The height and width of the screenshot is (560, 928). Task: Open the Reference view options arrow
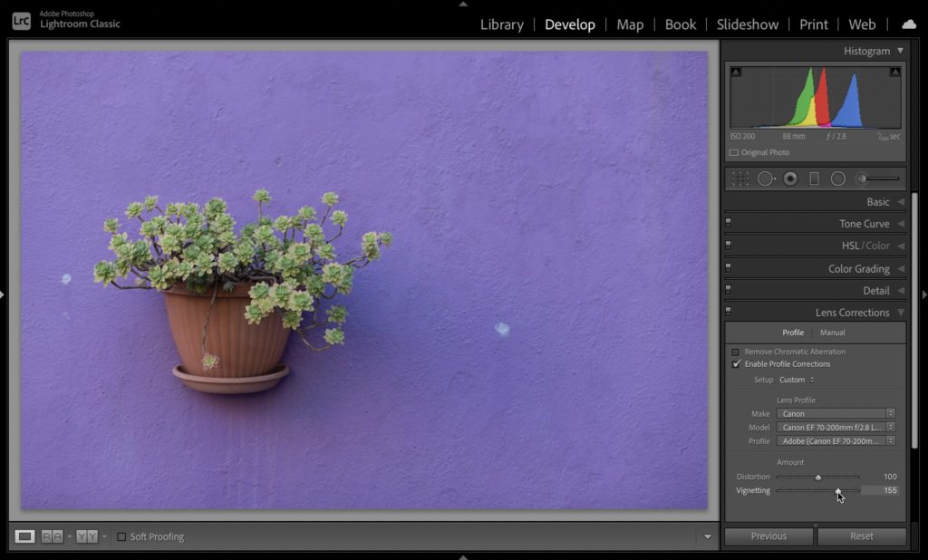point(69,537)
